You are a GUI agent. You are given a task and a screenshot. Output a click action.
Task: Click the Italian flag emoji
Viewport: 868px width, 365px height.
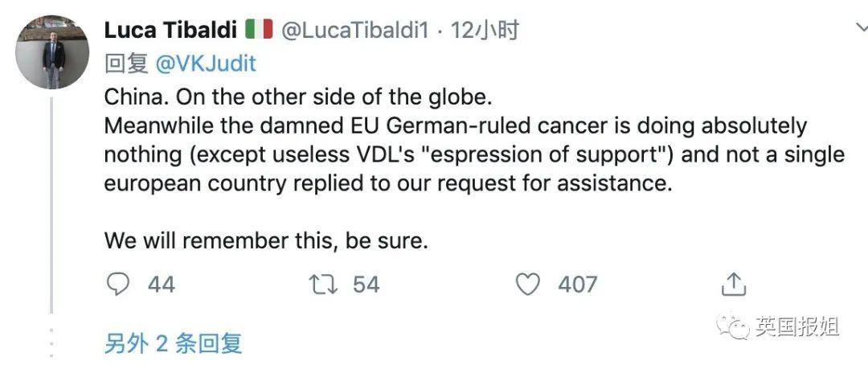click(x=259, y=31)
